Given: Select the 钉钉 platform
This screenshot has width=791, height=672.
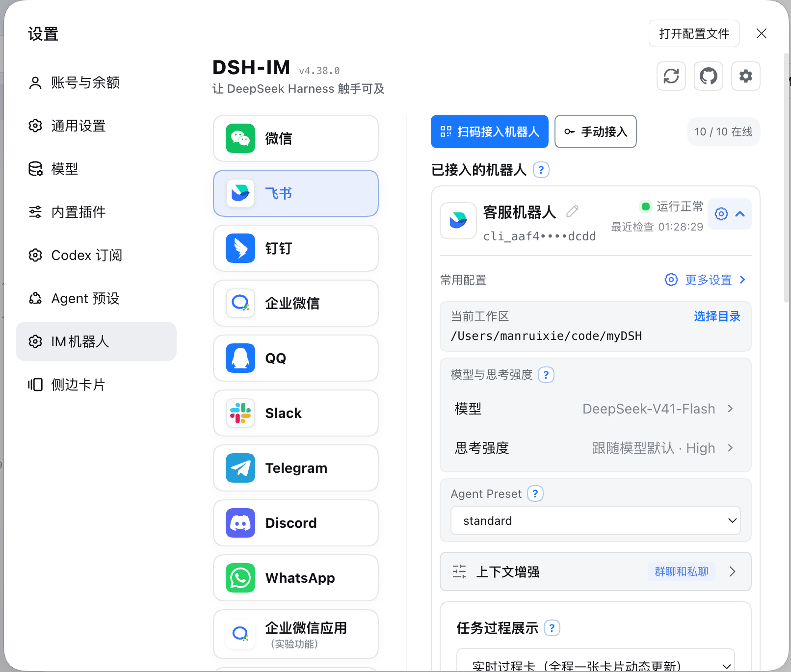Looking at the screenshot, I should tap(296, 248).
